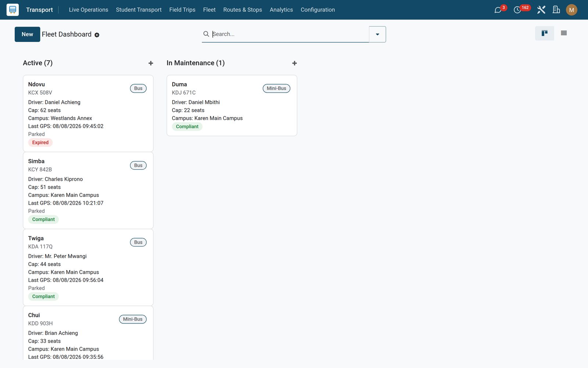Add a card in In Maintenance column
This screenshot has height=368, width=588.
tap(294, 63)
